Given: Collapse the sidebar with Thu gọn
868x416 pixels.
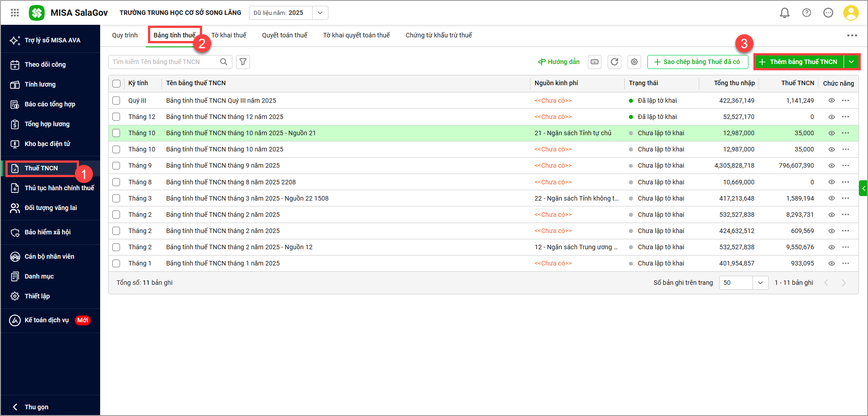Looking at the screenshot, I should [36, 407].
